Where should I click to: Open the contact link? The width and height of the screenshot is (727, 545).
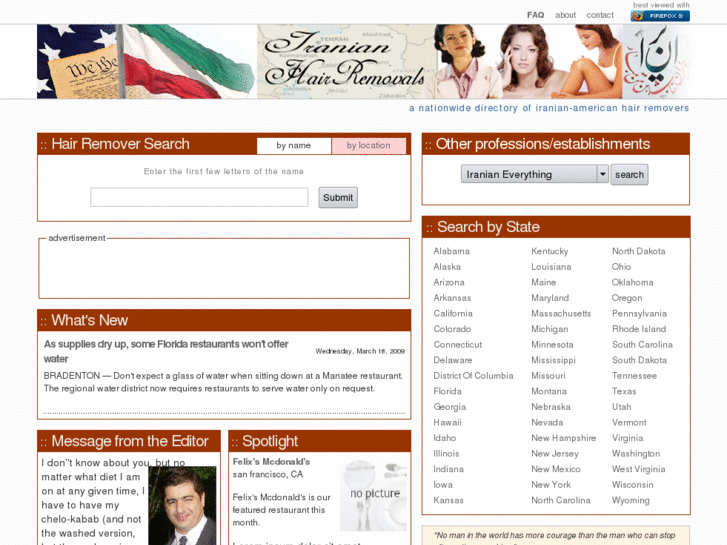pyautogui.click(x=600, y=15)
